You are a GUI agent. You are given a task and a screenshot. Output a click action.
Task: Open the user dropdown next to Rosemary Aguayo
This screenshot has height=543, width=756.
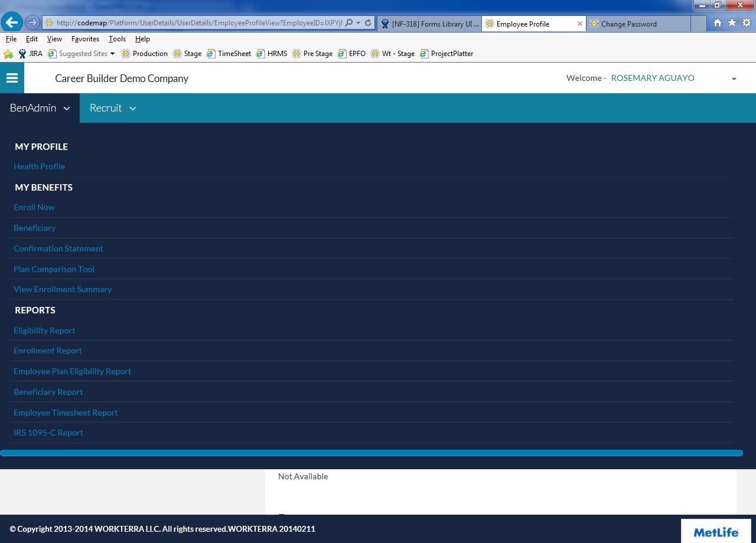click(734, 78)
